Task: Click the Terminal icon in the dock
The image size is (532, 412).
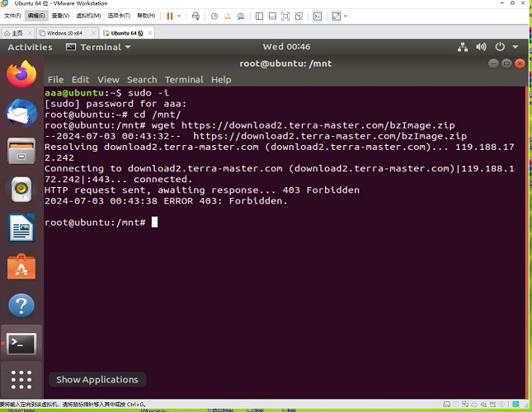Action: pos(21,344)
